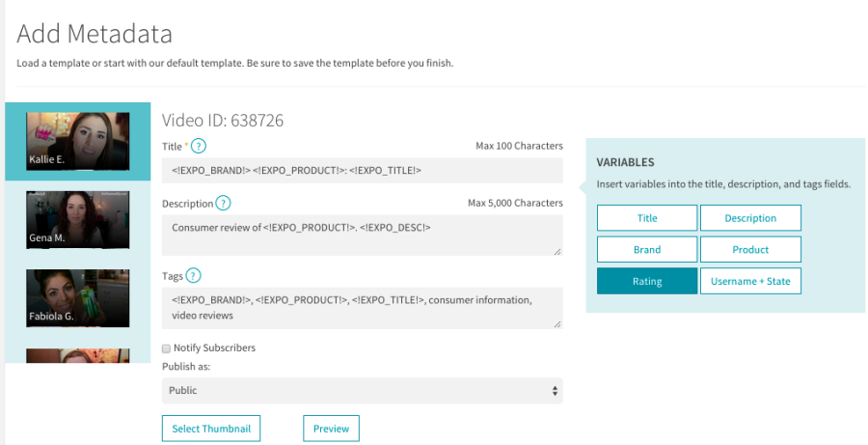Viewport: 868px width, 445px height.
Task: Click into the Tags text area
Action: tap(362, 307)
